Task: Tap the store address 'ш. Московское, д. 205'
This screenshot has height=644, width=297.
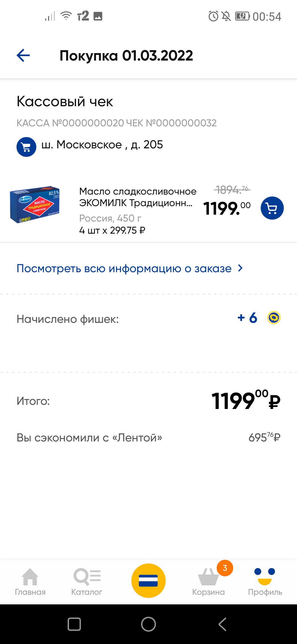Action: (x=102, y=145)
